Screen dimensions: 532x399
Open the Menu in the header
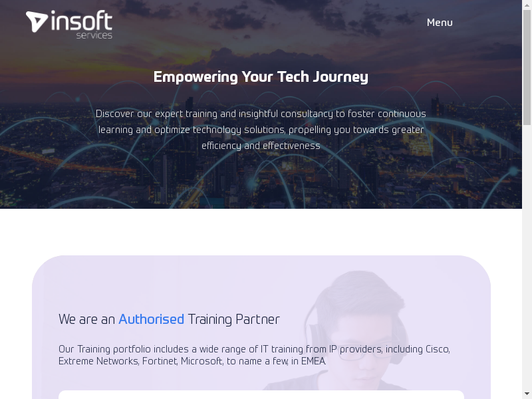tap(440, 23)
